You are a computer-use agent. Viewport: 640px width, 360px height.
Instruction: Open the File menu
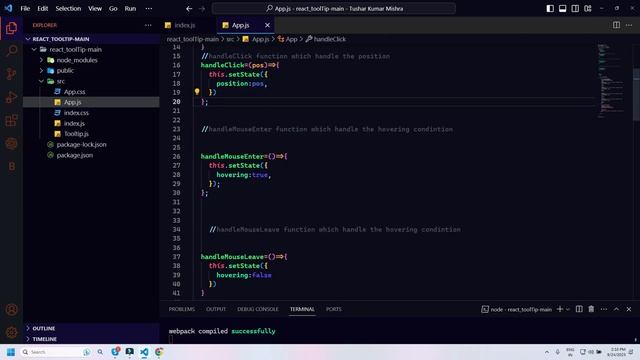point(25,9)
